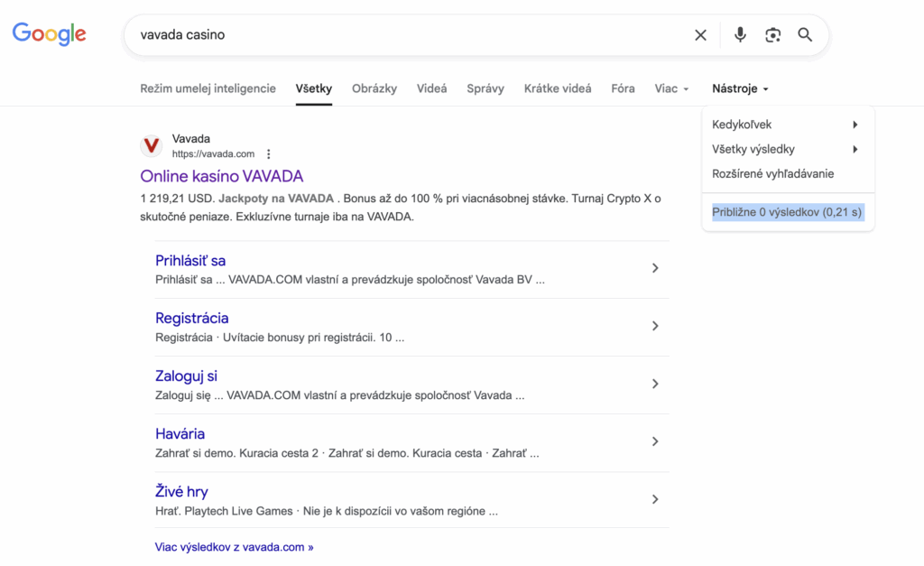The height and width of the screenshot is (566, 924).
Task: Click the Google logo
Action: pos(49,34)
